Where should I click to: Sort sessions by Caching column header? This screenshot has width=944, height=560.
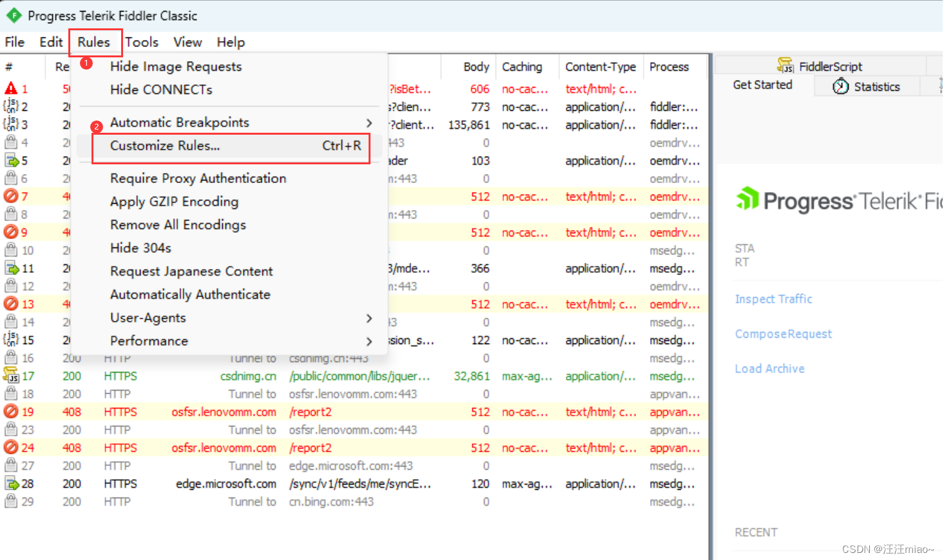click(x=526, y=66)
